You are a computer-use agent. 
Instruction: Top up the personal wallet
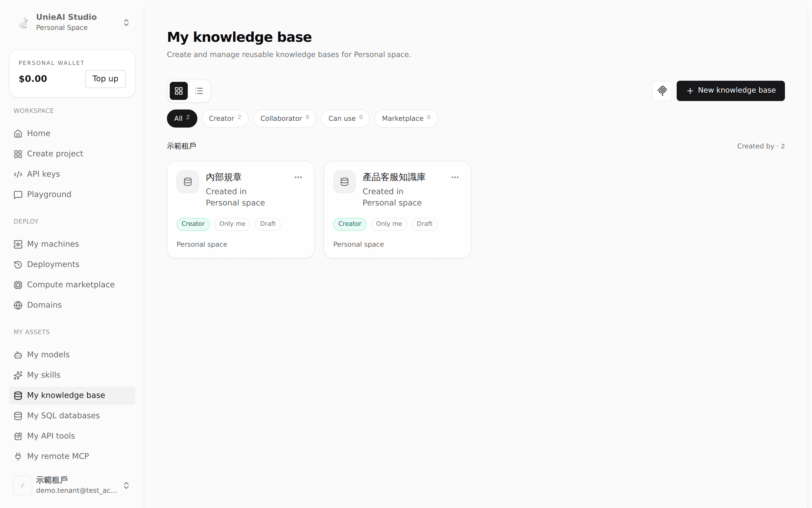(105, 79)
